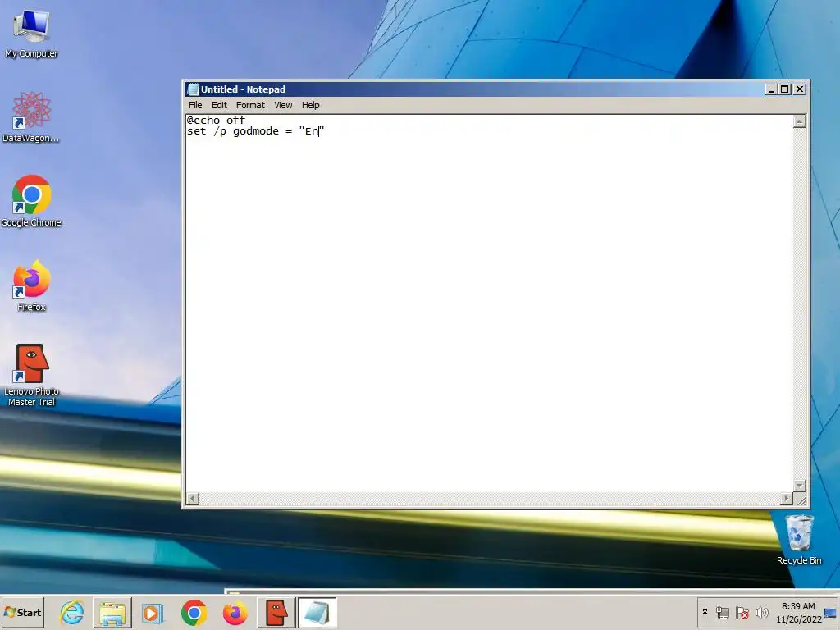Launch Firefox from the desktop shortcut
Image resolution: width=840 pixels, height=630 pixels.
click(31, 285)
